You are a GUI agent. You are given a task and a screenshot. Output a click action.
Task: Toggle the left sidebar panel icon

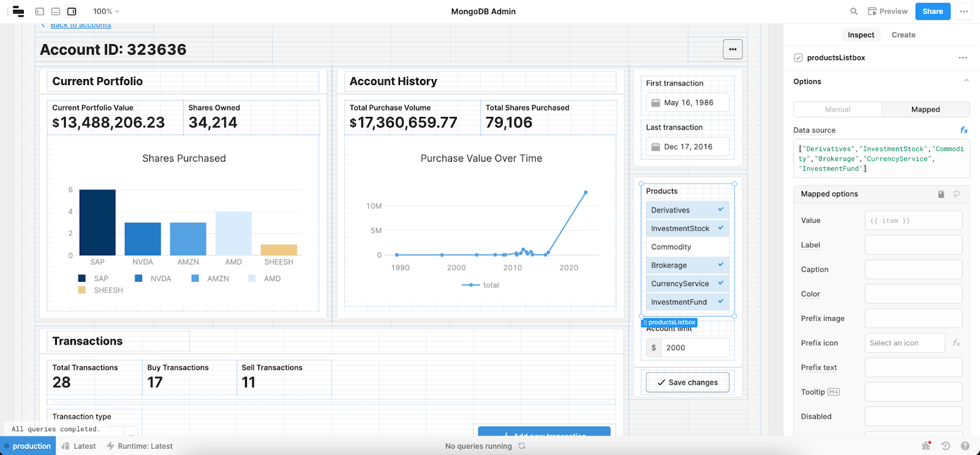(x=40, y=11)
